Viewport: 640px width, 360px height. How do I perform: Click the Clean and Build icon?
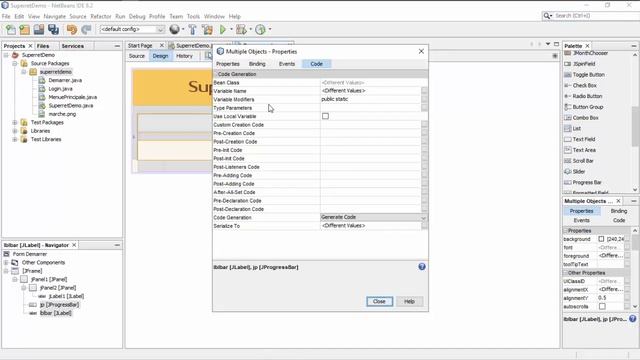pyautogui.click(x=207, y=29)
